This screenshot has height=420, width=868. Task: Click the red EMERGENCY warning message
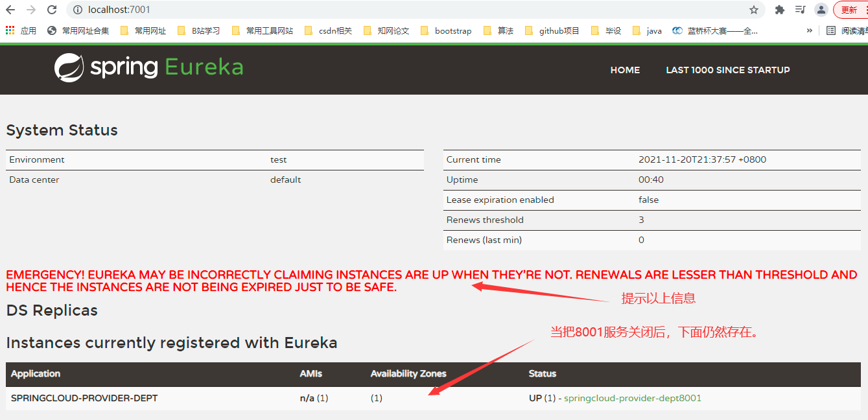pos(432,281)
